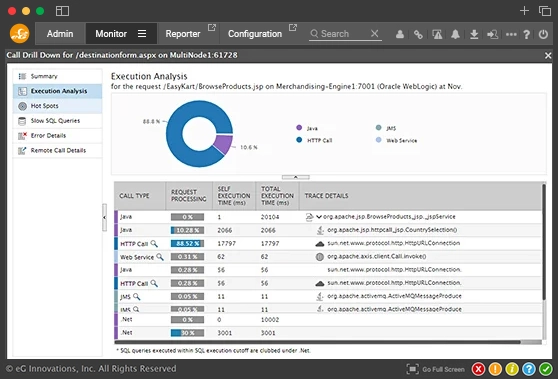Image resolution: width=558 pixels, height=379 pixels.
Task: Click magnifier next to first HTTP Call row
Action: pyautogui.click(x=154, y=243)
